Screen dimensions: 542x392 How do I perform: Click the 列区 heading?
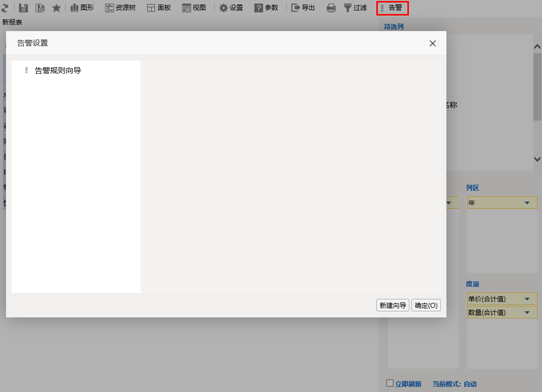point(472,188)
